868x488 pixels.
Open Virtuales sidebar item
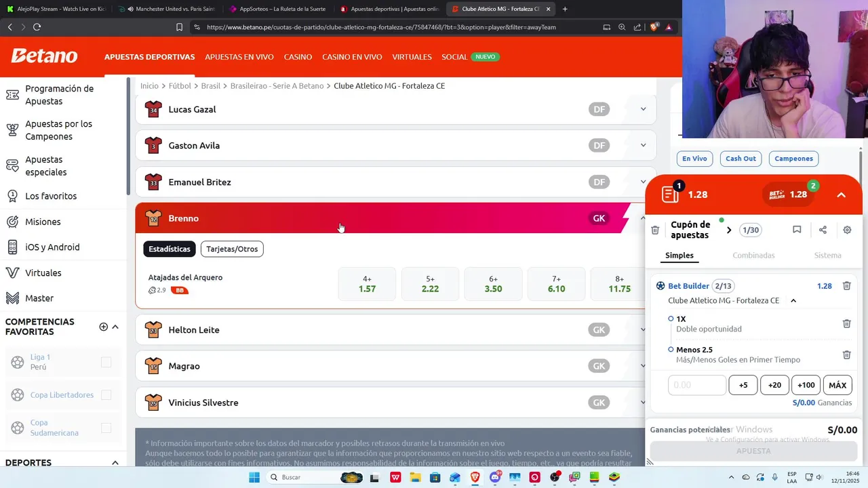coord(43,272)
